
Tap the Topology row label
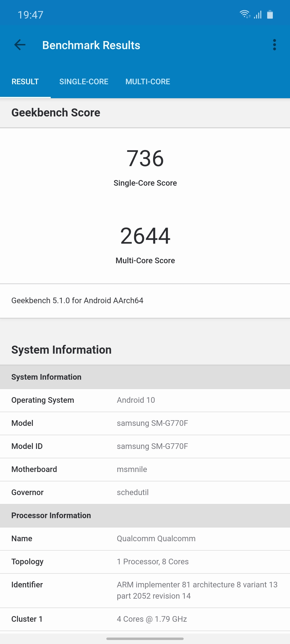point(27,562)
